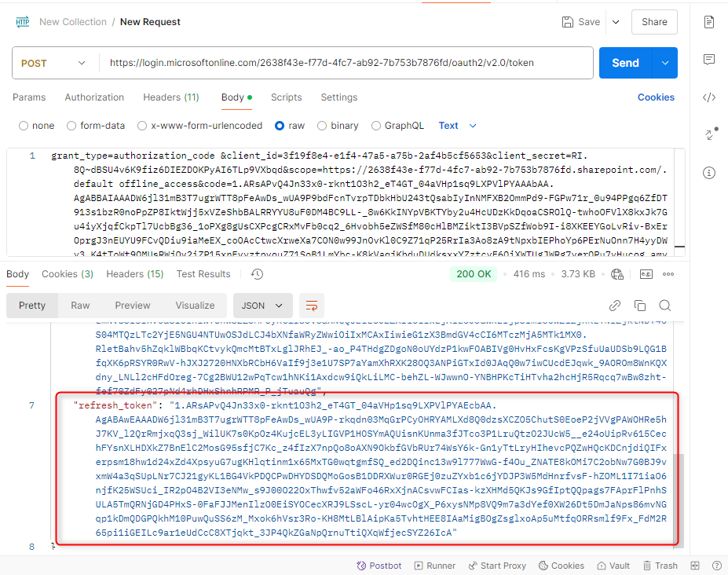The image size is (728, 575).
Task: Click the Save response as example icon
Action: [x=646, y=274]
